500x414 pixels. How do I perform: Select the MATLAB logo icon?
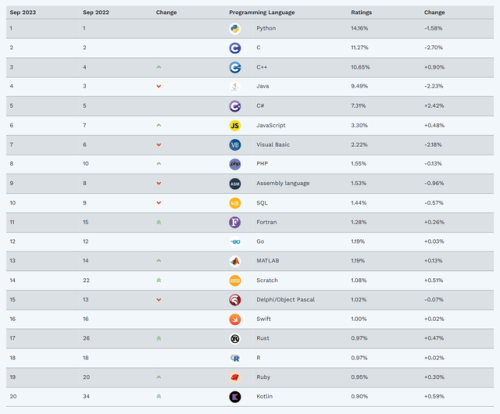point(235,261)
